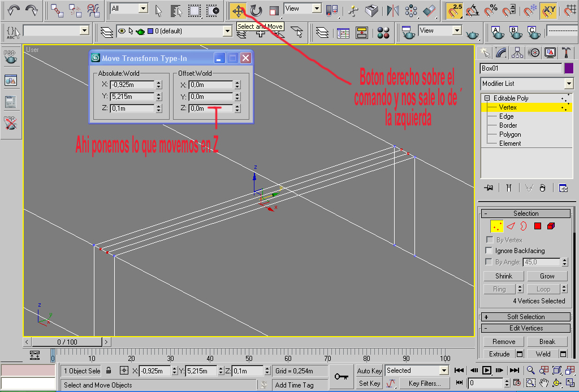Image resolution: width=579 pixels, height=392 pixels.
Task: Click the Zoom magnifier viewport control
Action: coord(530,370)
